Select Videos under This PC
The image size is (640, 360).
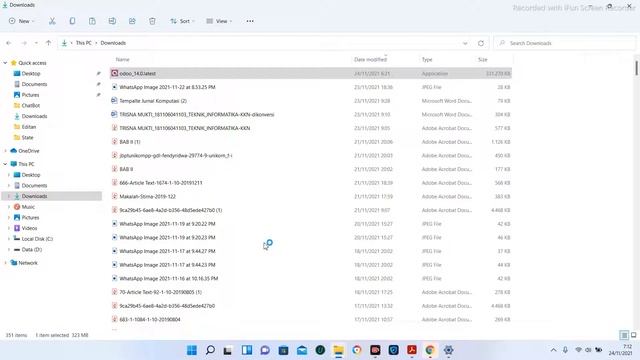click(29, 228)
